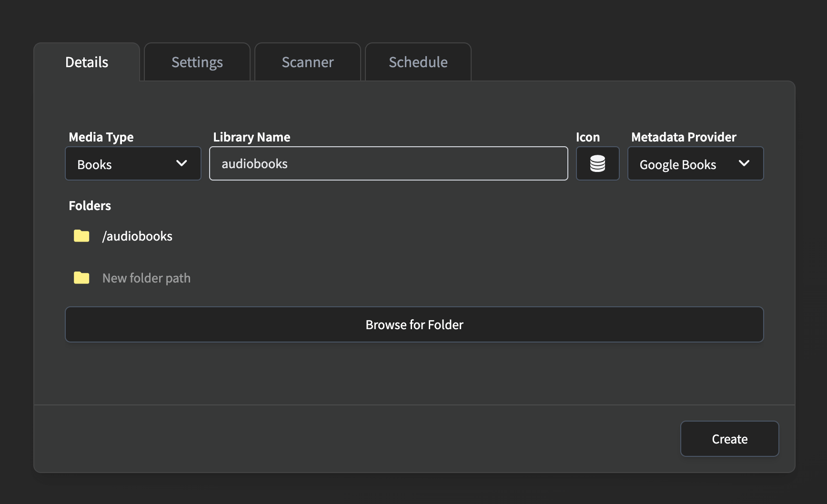Screen dimensions: 827x504
Task: Click the Media Type label
Action: [x=101, y=137]
